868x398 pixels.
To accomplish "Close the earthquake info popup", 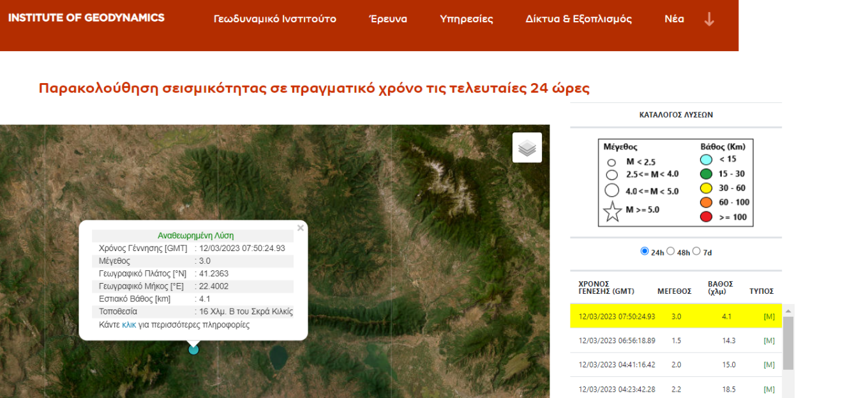I will pyautogui.click(x=301, y=227).
